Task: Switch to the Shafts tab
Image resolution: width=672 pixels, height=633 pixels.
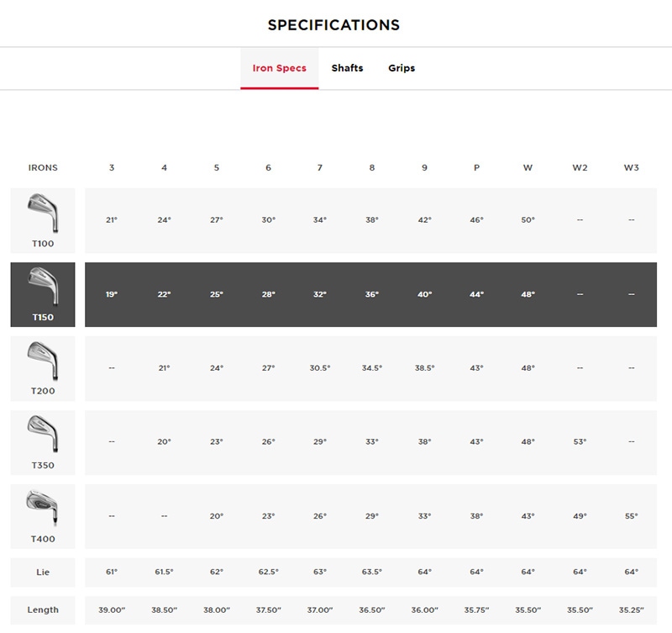Action: pos(347,68)
